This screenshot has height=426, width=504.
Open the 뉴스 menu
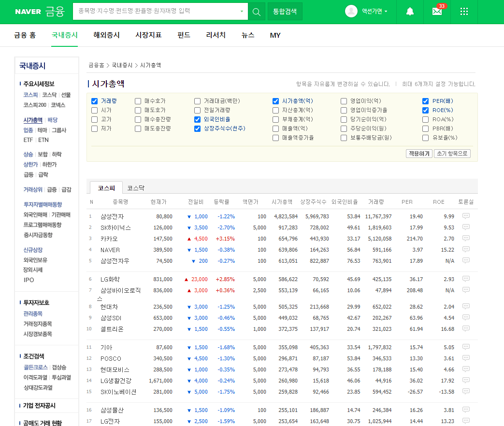coord(248,35)
